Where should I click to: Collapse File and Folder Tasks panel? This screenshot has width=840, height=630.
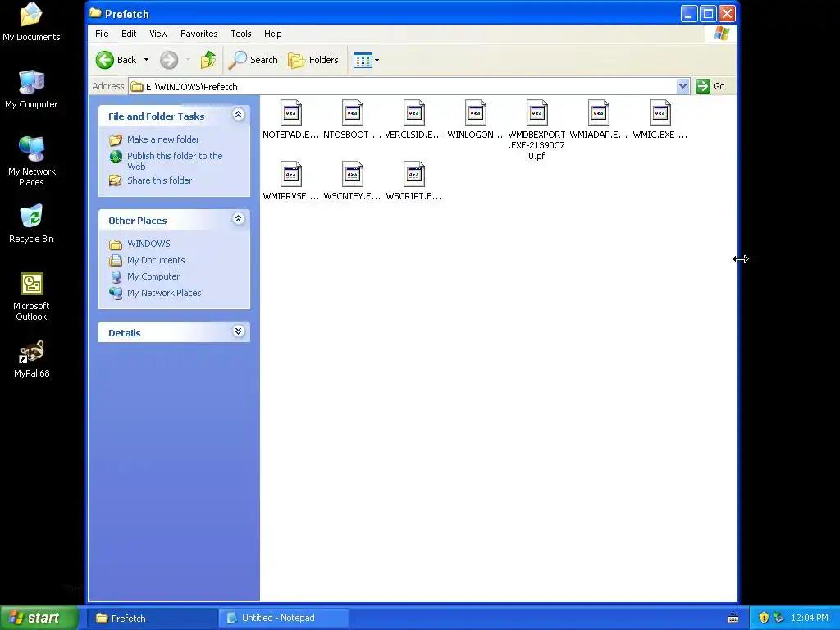point(239,115)
